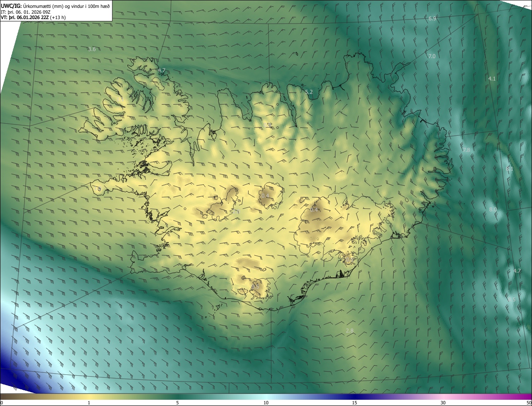Click the 3.6 value northwest of Iceland
This screenshot has height=406, width=532.
(92, 49)
